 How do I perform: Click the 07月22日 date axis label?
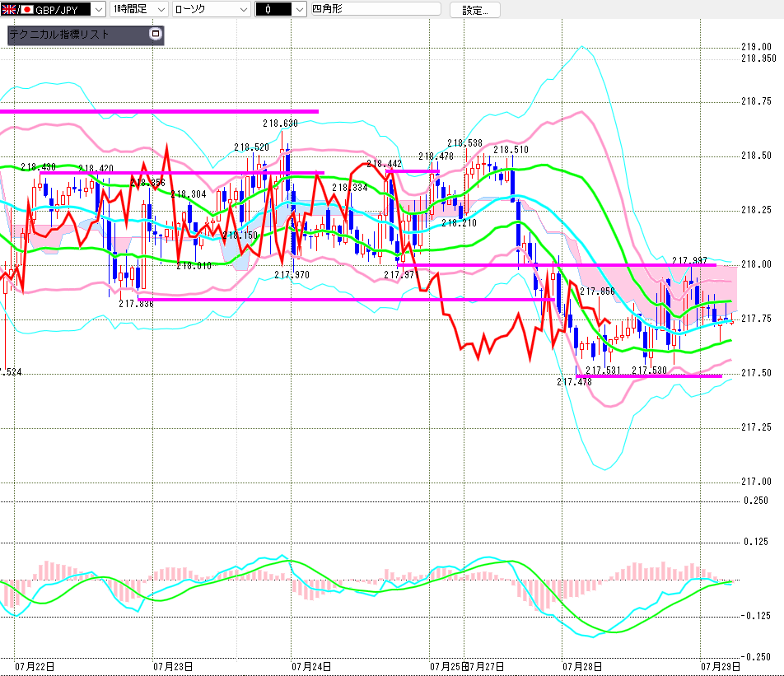tap(35, 666)
